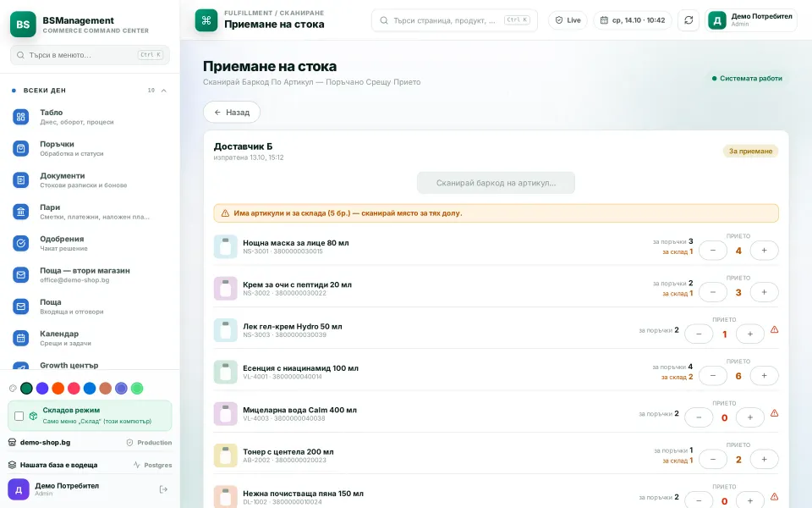Increase quantity for Есенция с ниацинамид
The image size is (812, 508).
764,376
